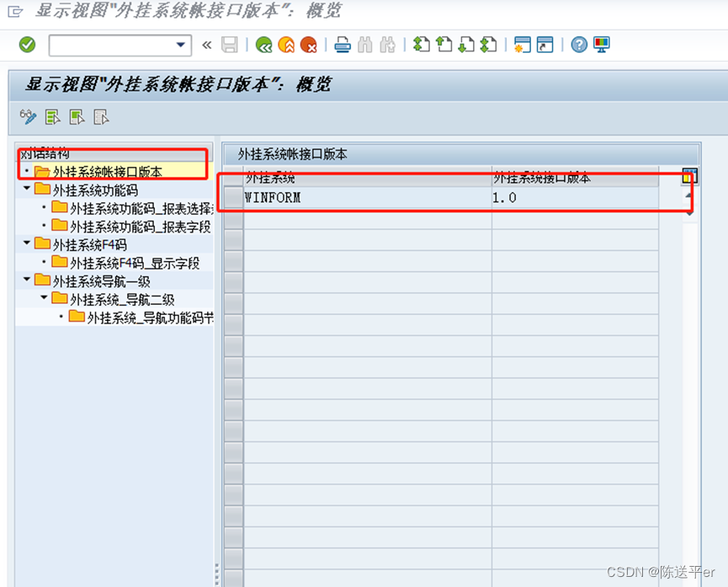Go to First Page icon
Screen dimensions: 728x587
point(422,45)
